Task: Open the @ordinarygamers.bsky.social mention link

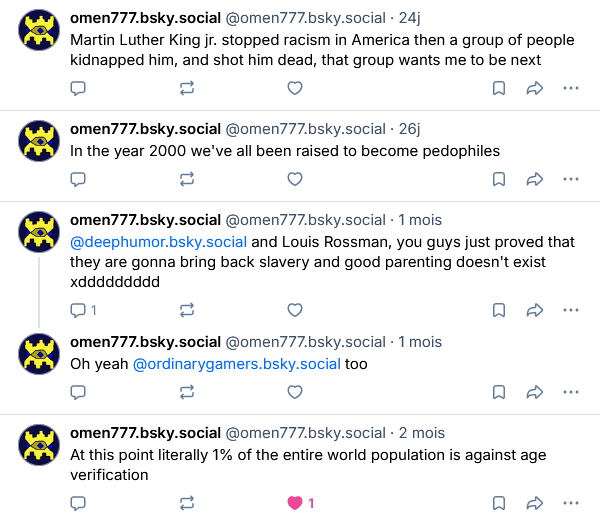Action: tap(236, 364)
